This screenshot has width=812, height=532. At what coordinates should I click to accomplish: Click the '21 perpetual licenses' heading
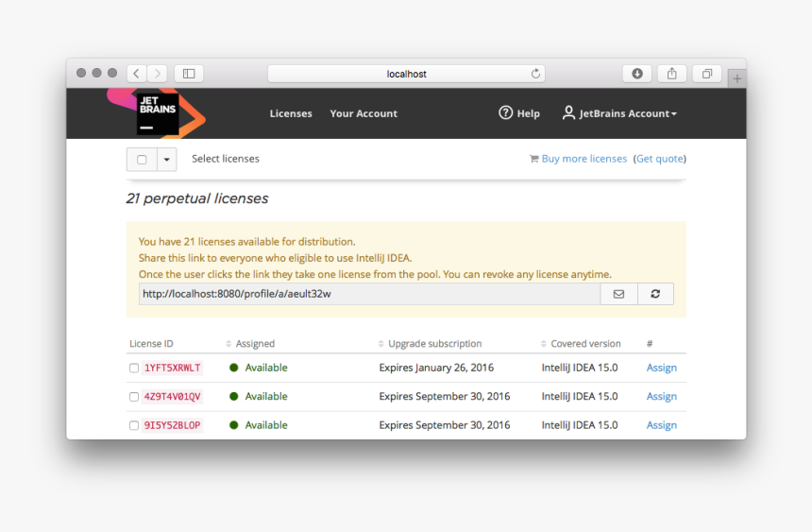tap(197, 198)
